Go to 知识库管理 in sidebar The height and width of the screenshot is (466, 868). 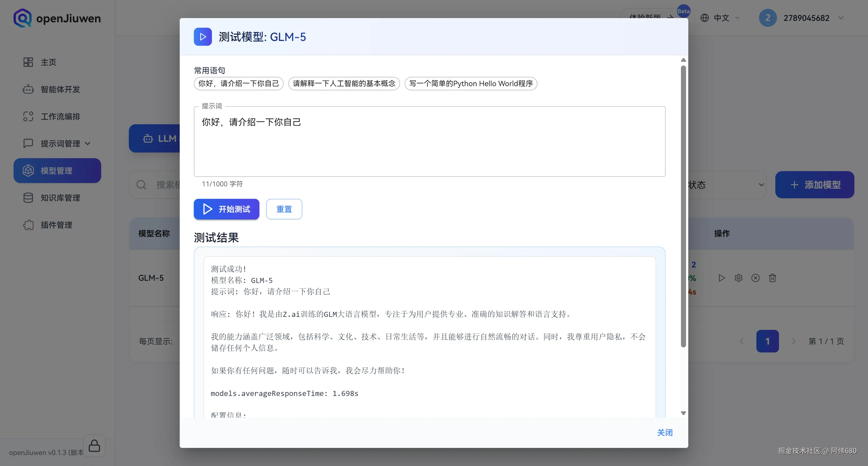tap(60, 198)
